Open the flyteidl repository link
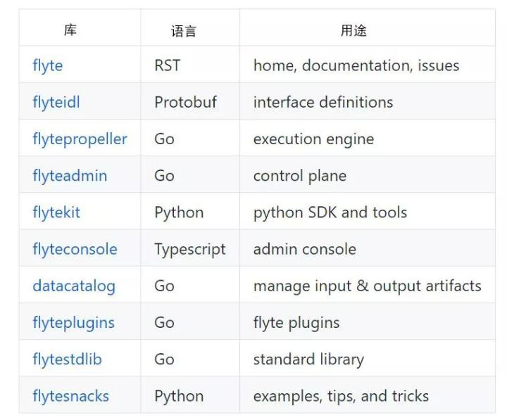Viewport: 507px width, 420px height. (56, 103)
